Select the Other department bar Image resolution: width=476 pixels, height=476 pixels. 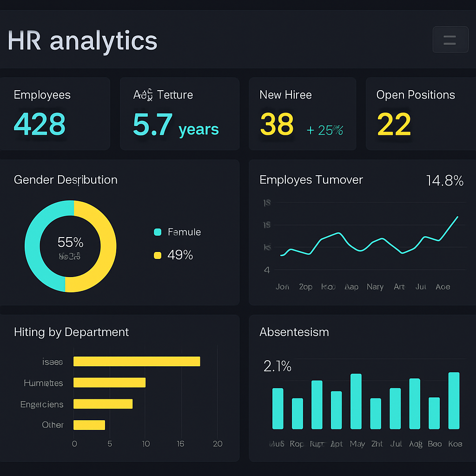pos(89,425)
